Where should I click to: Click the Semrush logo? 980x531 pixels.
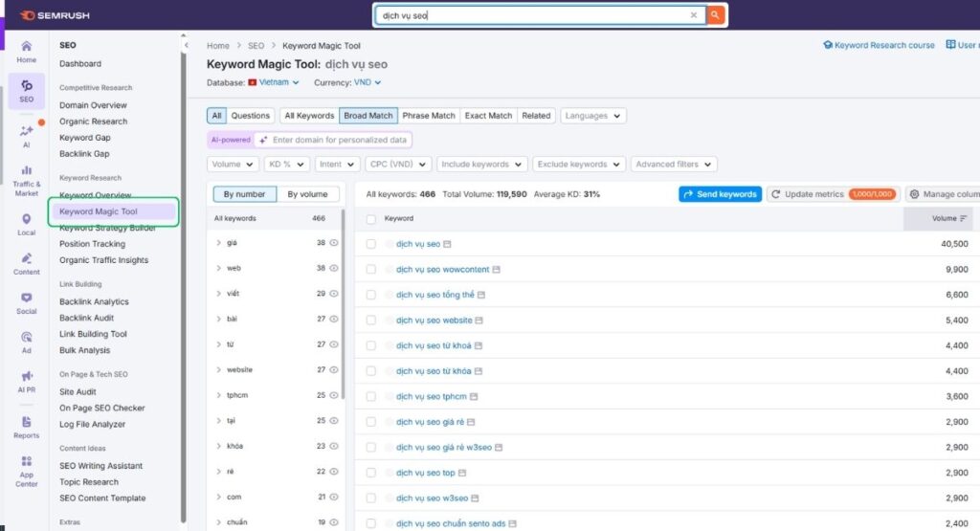pyautogui.click(x=55, y=15)
